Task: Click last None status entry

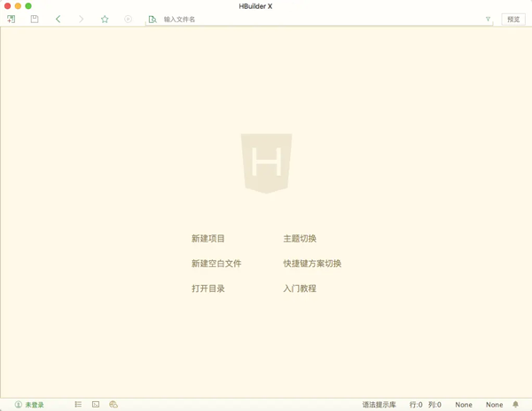Action: tap(495, 405)
